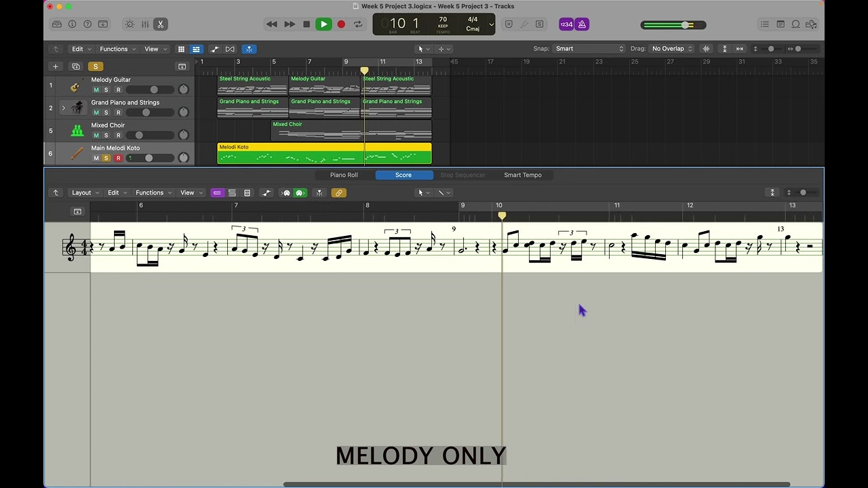Add a new track with plus button
Viewport: 868px width, 488px height.
coord(56,66)
